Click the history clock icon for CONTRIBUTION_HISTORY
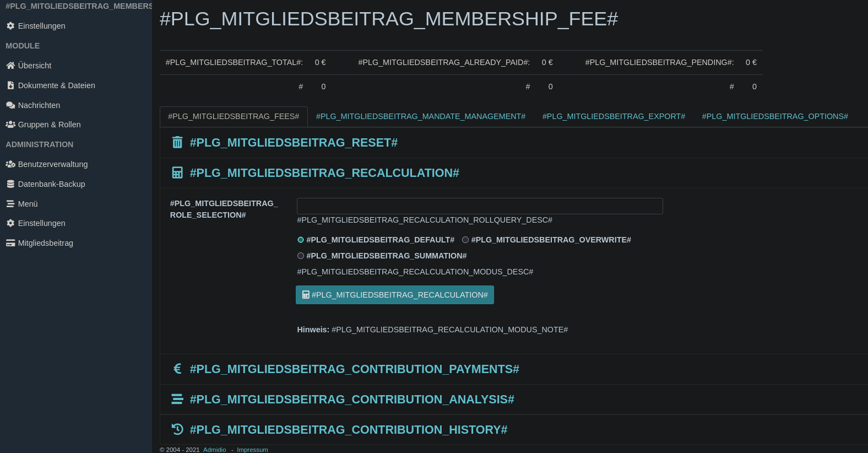 coord(177,429)
